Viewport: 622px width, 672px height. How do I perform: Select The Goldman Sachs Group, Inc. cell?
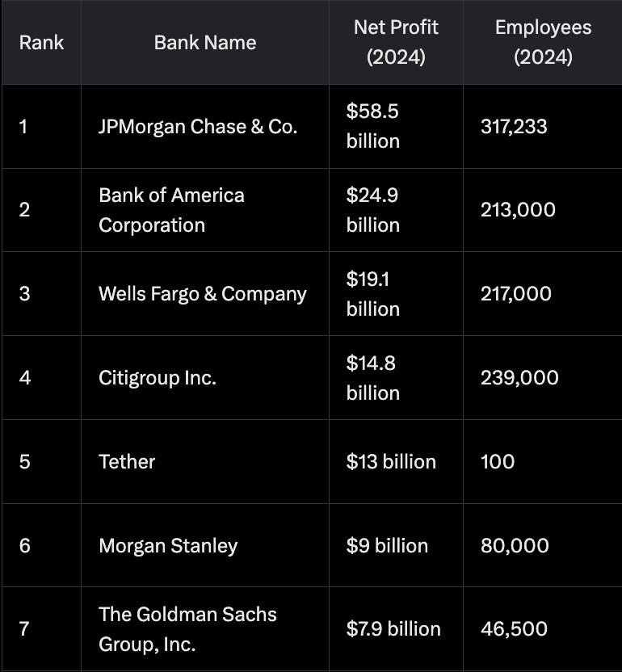(x=187, y=629)
